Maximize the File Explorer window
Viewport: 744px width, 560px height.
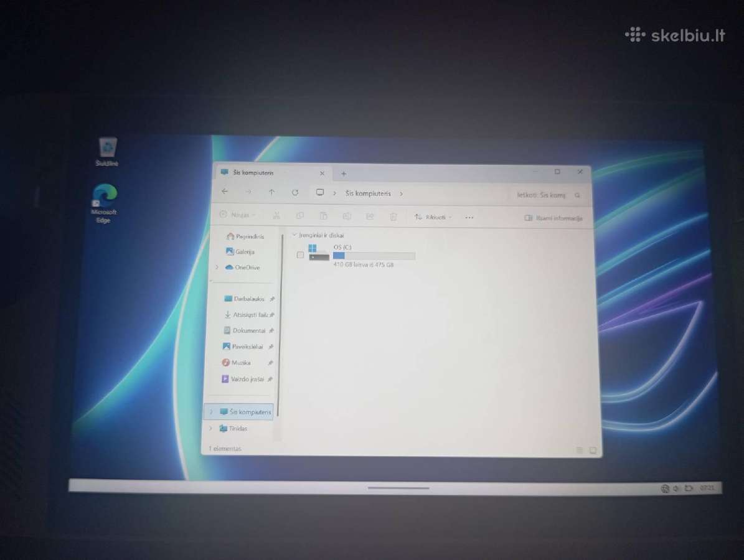(557, 172)
